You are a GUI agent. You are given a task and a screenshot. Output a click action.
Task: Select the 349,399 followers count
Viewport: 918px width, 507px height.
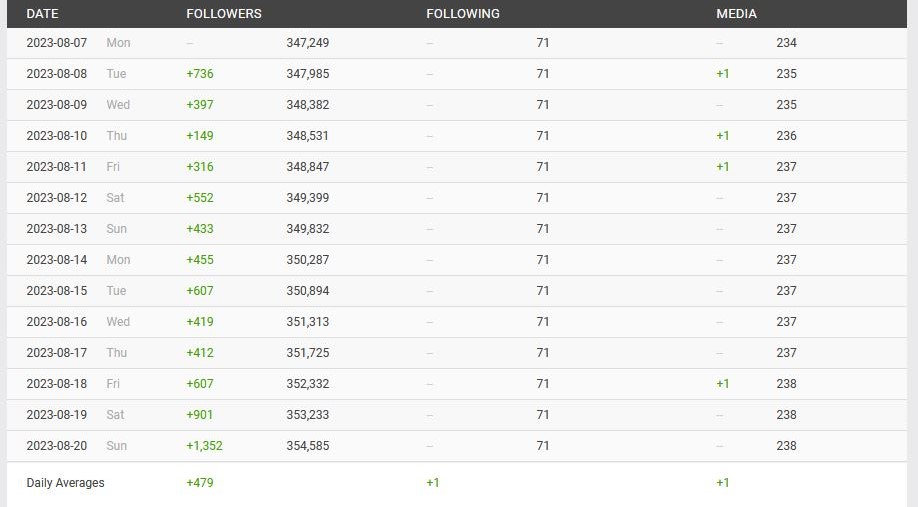pos(307,198)
